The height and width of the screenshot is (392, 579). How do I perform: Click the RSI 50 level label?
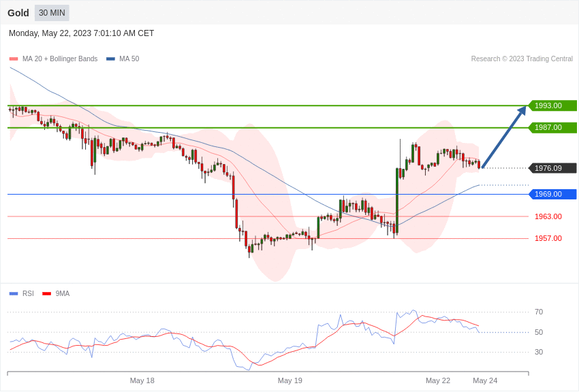point(539,332)
